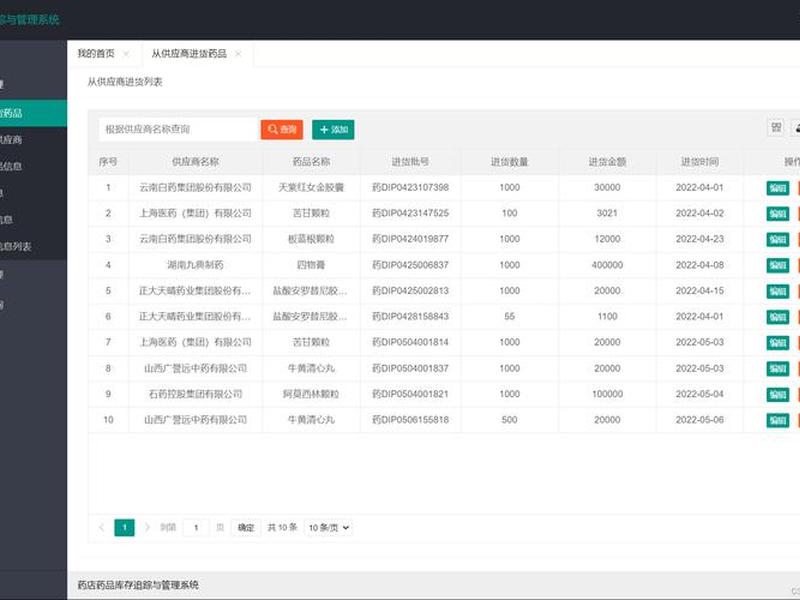Image resolution: width=800 pixels, height=600 pixels.
Task: Go to the previous page arrow
Action: (101, 527)
